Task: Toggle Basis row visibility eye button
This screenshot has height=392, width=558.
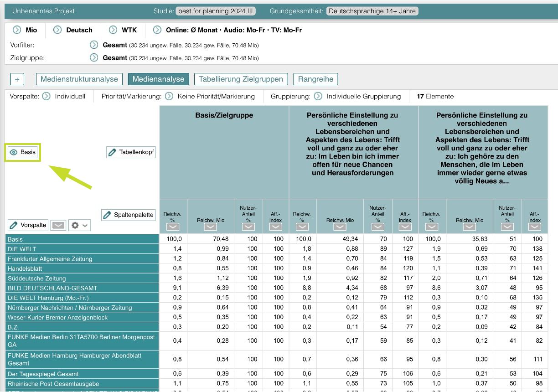Action: 23,152
